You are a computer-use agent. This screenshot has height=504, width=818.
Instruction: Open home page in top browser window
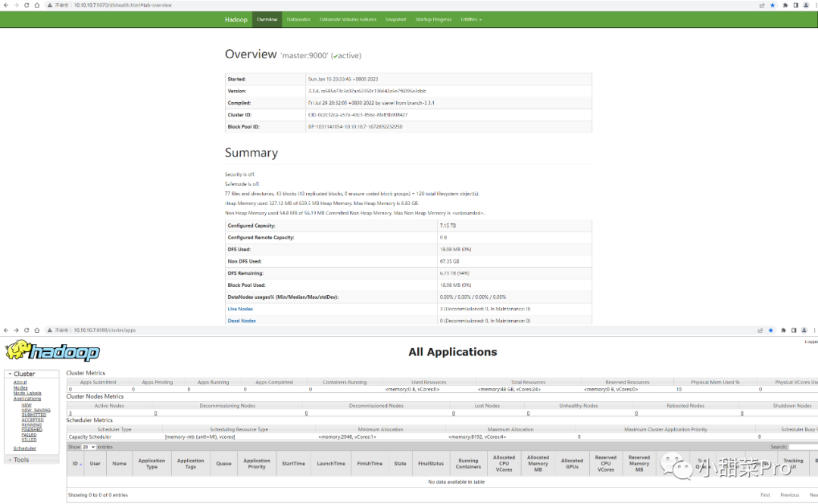point(37,5)
